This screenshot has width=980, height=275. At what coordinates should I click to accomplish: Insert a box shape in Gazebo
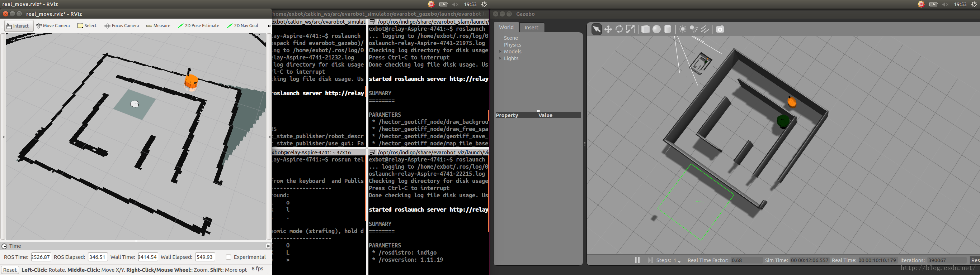coord(645,29)
